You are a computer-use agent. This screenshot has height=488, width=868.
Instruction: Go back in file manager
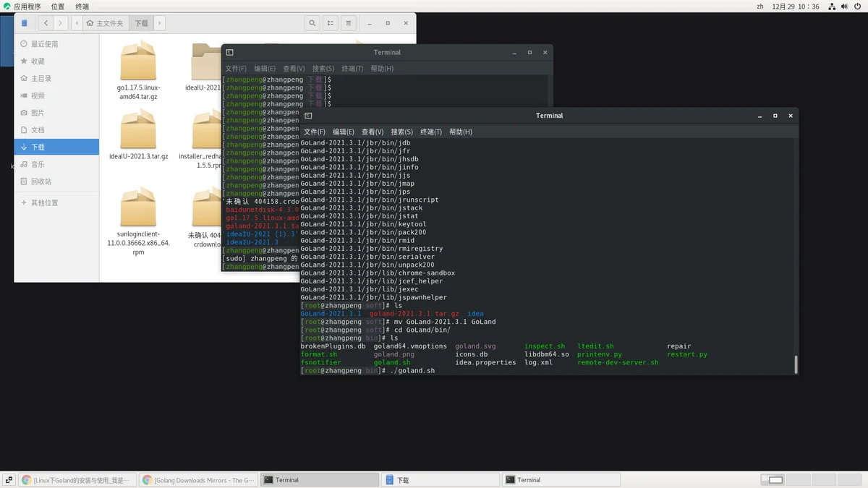[47, 23]
